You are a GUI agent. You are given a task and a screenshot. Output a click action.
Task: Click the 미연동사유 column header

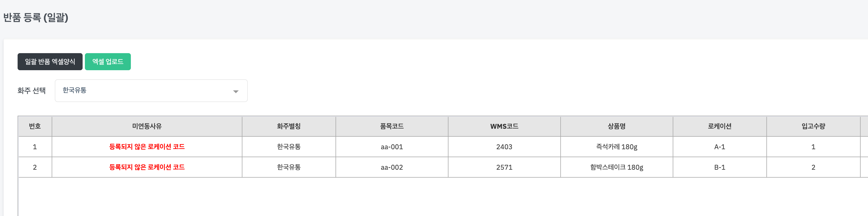(147, 126)
